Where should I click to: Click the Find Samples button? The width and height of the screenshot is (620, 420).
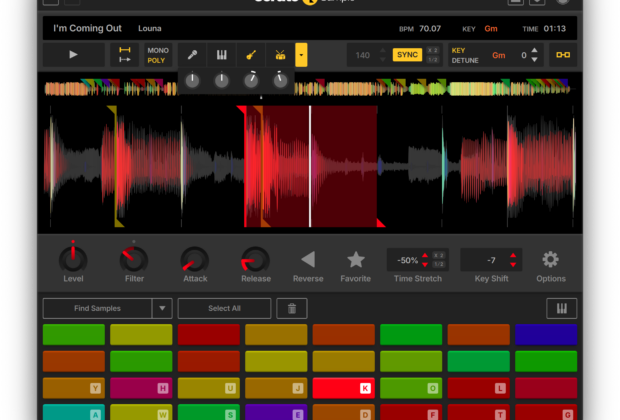[x=97, y=308]
